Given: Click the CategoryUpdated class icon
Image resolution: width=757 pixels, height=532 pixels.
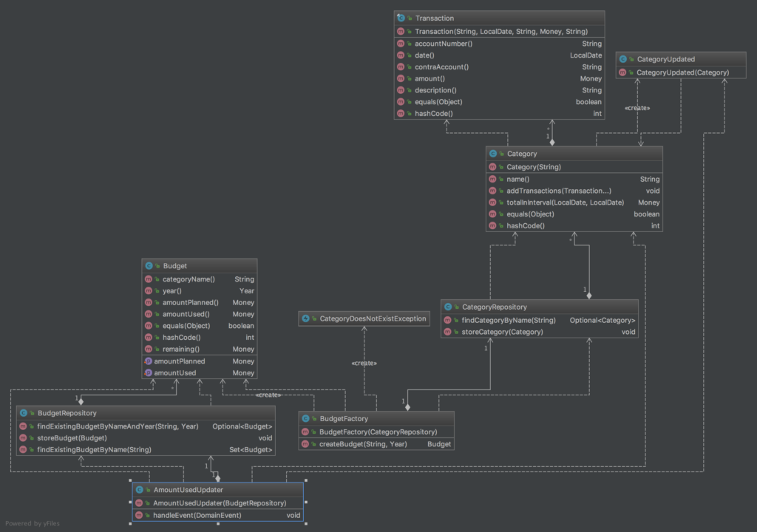Looking at the screenshot, I should tap(622, 59).
